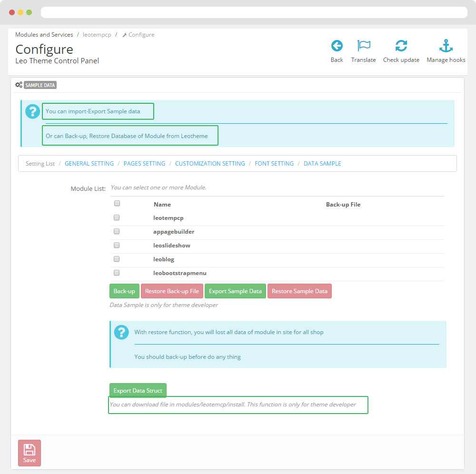Click the Back arrow icon

(337, 46)
